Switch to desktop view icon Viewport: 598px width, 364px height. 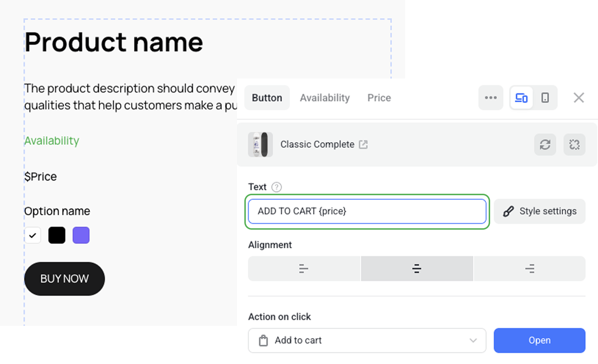(x=521, y=98)
